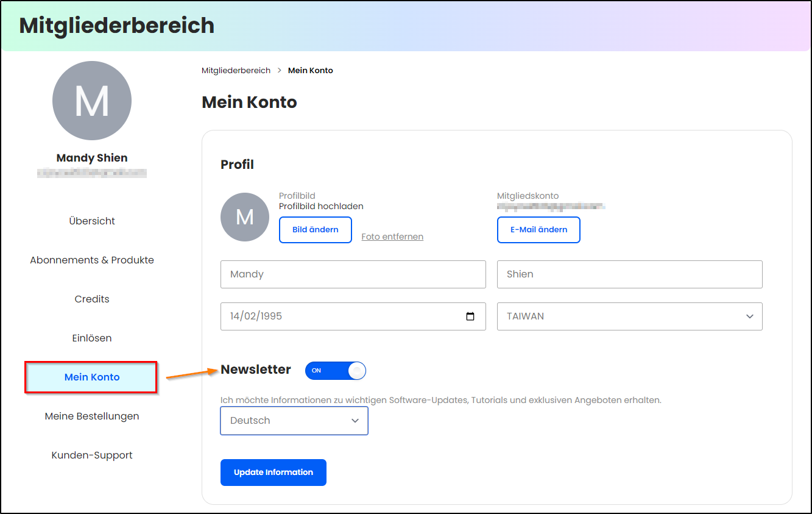Open the Deutsch language dropdown
Screen dimensions: 812x514
click(294, 421)
